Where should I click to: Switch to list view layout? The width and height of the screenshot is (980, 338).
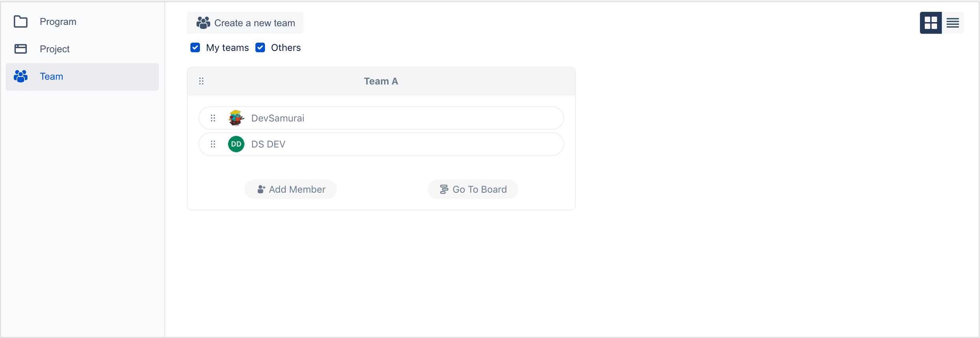[953, 23]
